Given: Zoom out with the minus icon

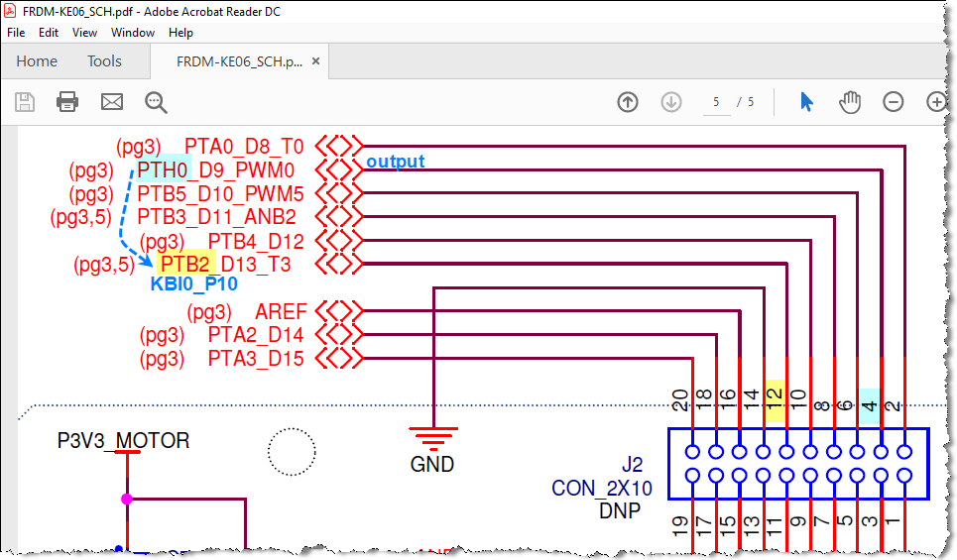Looking at the screenshot, I should 893,102.
